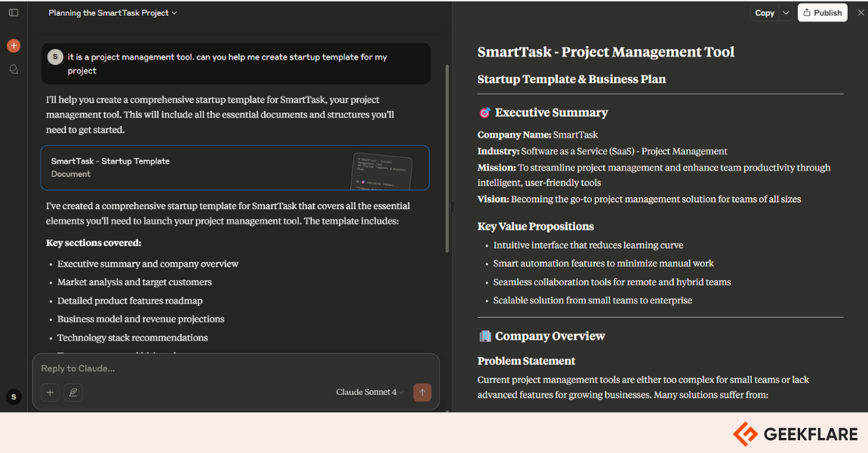Expand the chat title Planning the SmartTask Project
The image size is (868, 453).
tap(112, 13)
